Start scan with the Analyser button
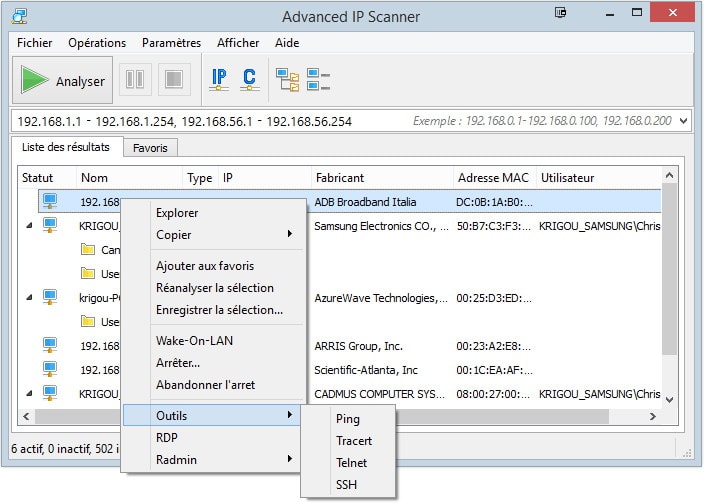Viewport: 704px width, 504px height. point(62,80)
